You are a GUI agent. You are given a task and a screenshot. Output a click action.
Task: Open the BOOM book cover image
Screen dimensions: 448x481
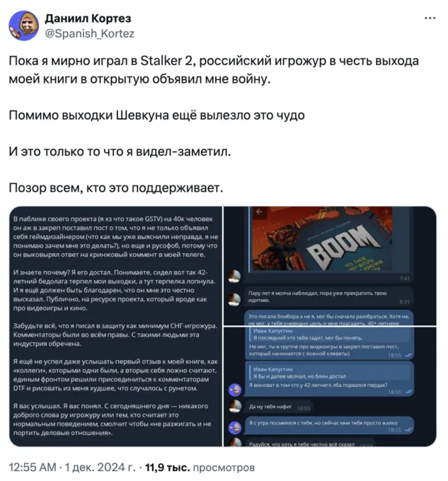(x=321, y=239)
